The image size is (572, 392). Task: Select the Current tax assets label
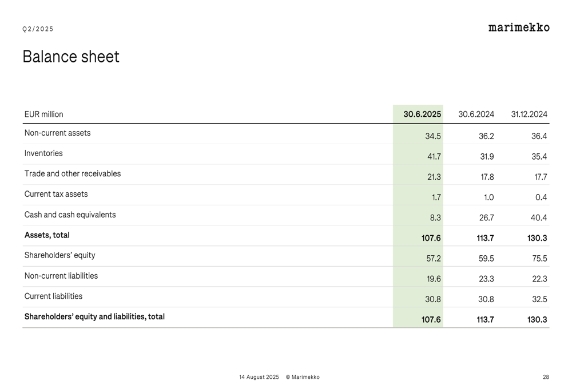tap(56, 194)
